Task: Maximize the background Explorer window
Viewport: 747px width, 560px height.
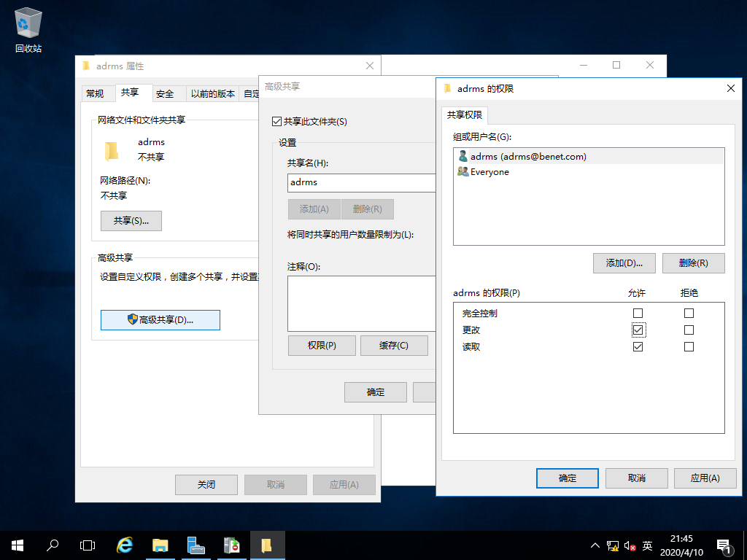Action: tap(616, 65)
